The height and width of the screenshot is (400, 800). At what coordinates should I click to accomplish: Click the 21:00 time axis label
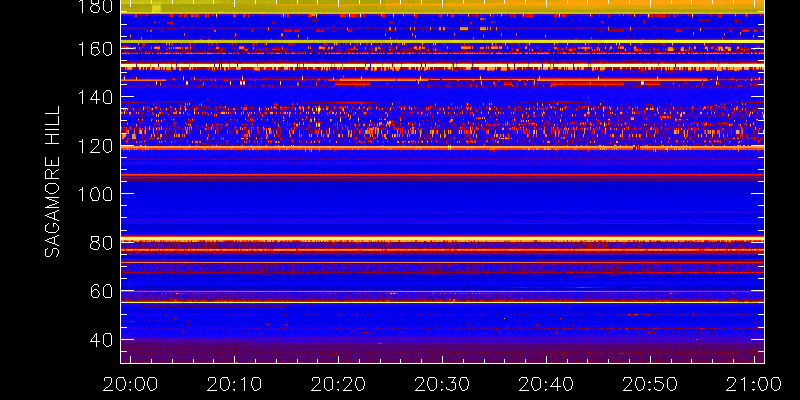754,384
